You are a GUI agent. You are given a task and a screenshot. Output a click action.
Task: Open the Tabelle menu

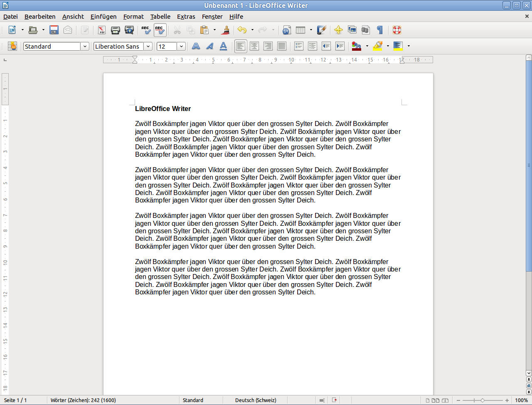[x=160, y=17]
